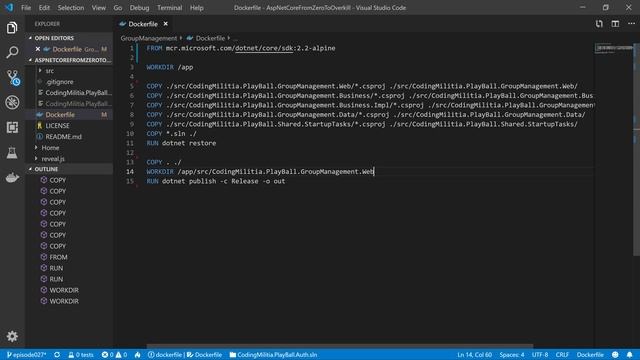Select FROM symbol in Outline
The width and height of the screenshot is (640, 360).
tap(58, 257)
